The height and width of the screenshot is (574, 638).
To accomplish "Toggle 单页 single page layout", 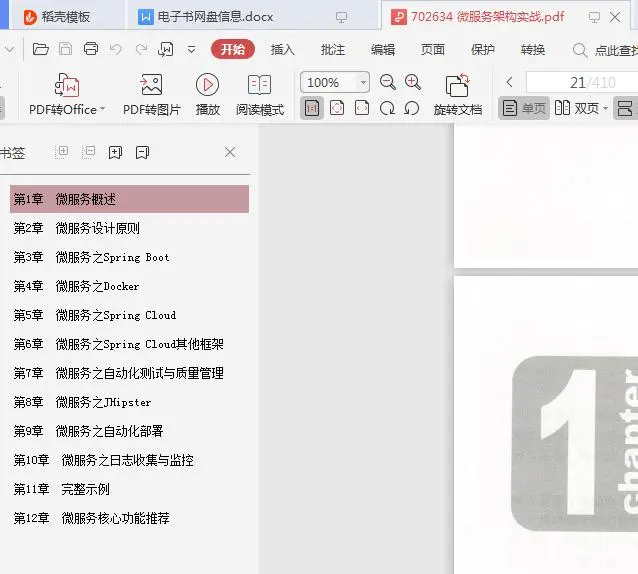I will [x=524, y=108].
